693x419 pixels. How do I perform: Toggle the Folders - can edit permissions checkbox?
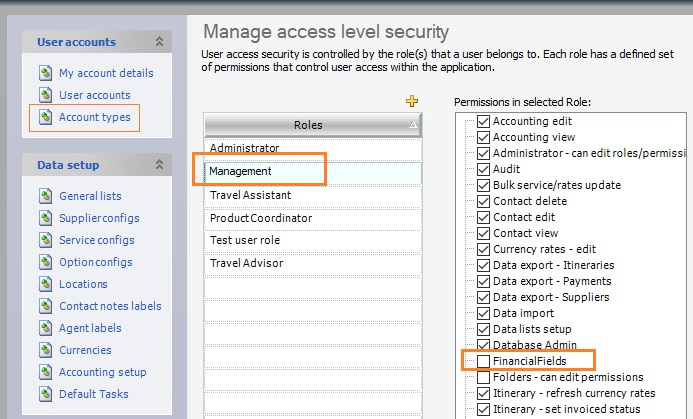click(x=484, y=377)
